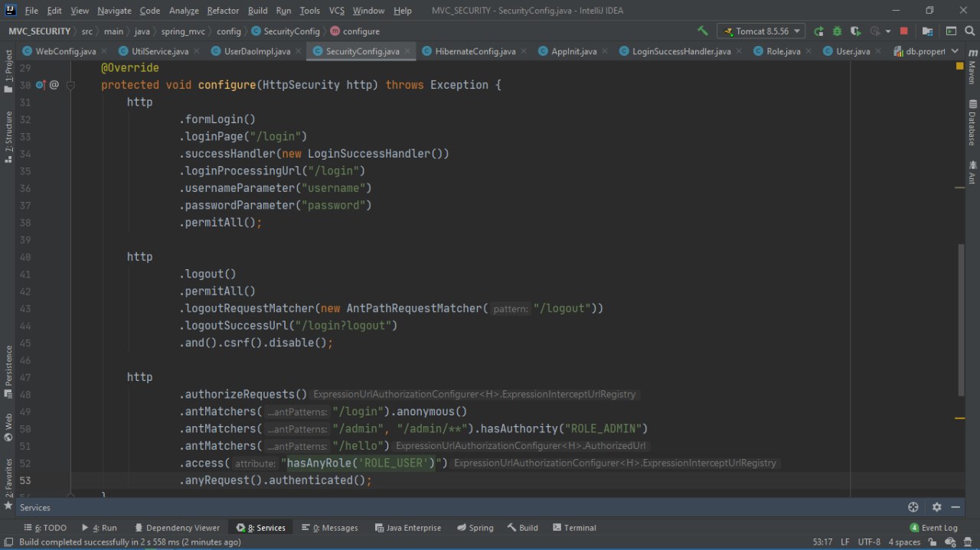Run with Coverage shield icon

point(854,31)
